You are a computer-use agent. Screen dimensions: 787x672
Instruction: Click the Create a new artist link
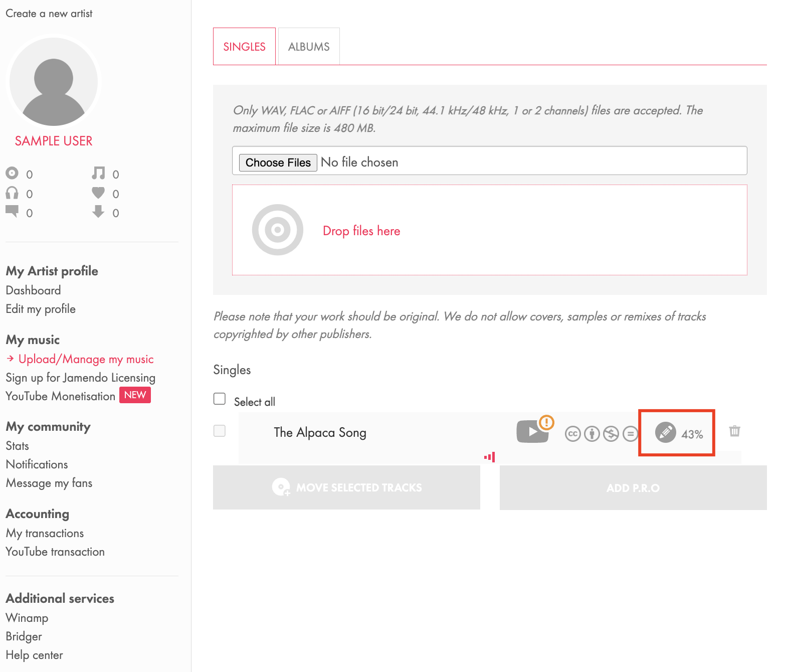[x=49, y=14]
